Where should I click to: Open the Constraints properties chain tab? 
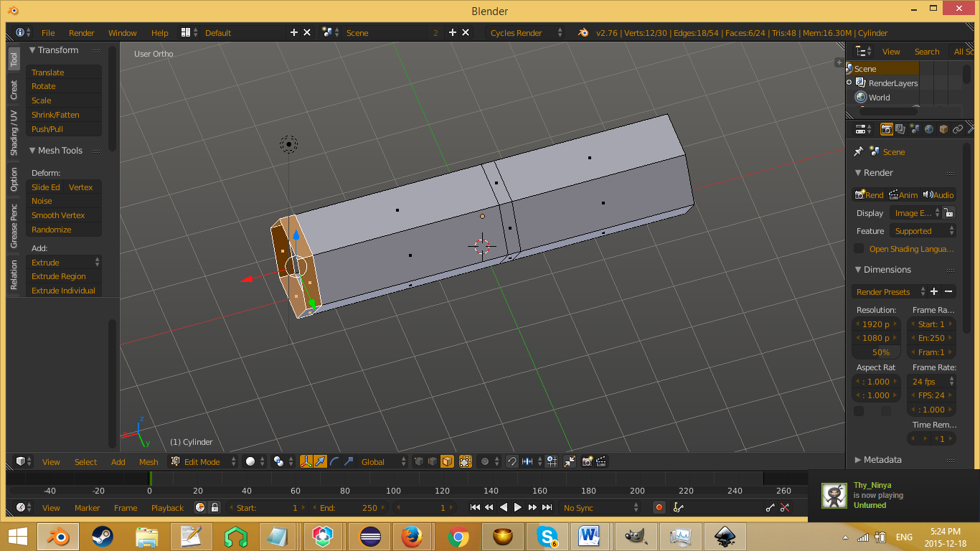(958, 129)
